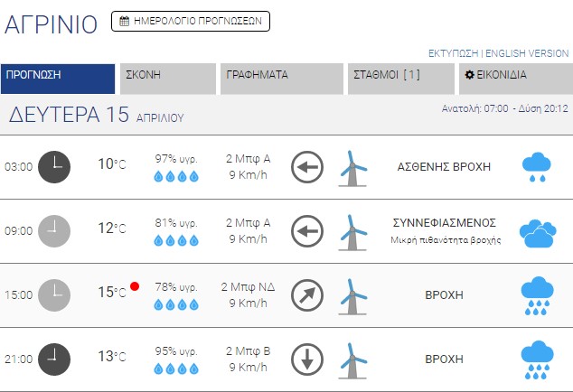Image resolution: width=573 pixels, height=392 pixels.
Task: Open the ΣΚΟΝΗ tab
Action: coord(168,76)
